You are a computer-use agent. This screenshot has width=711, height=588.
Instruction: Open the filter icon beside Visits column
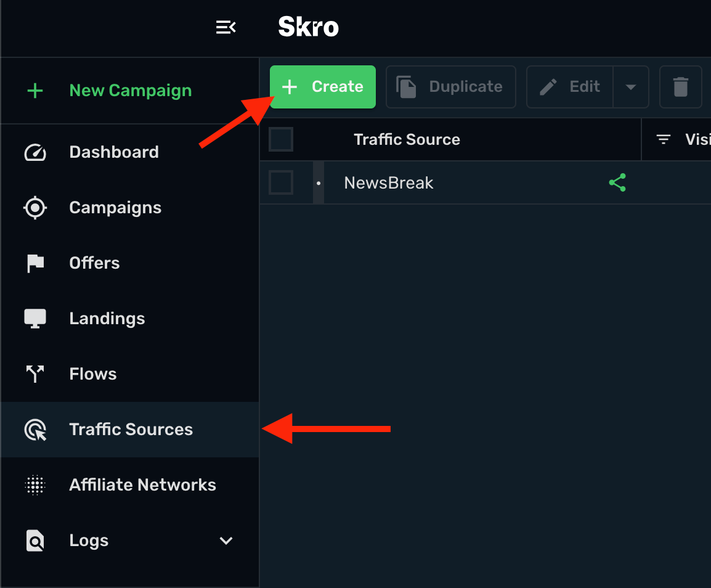coord(664,139)
